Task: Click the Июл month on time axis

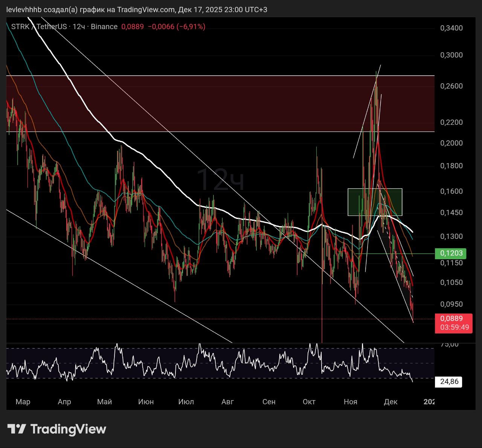Action: point(186,402)
